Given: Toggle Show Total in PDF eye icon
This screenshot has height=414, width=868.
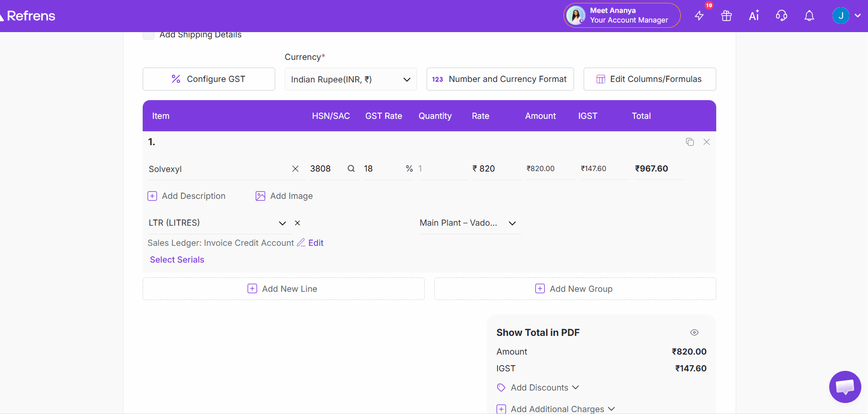Looking at the screenshot, I should [x=694, y=333].
